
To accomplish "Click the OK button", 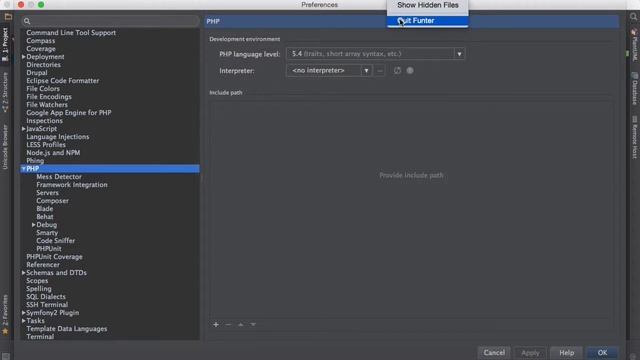I will pos(602,353).
